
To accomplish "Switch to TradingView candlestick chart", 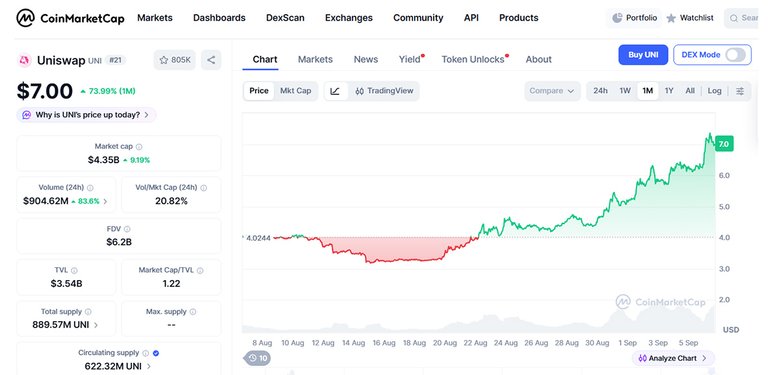I will coord(384,91).
